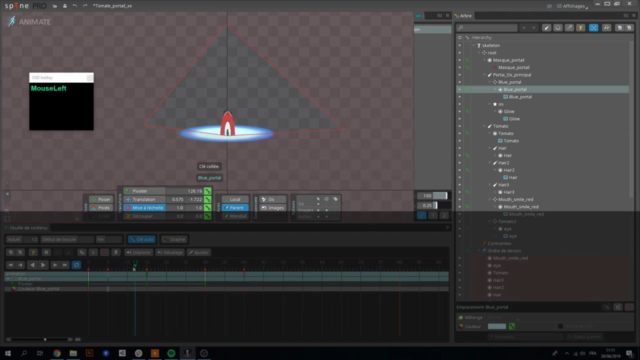Select the Local axes option
The height and width of the screenshot is (360, 640).
[235, 199]
